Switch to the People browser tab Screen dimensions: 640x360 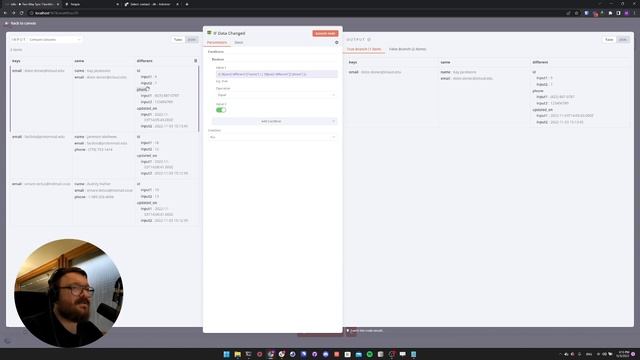coord(91,4)
